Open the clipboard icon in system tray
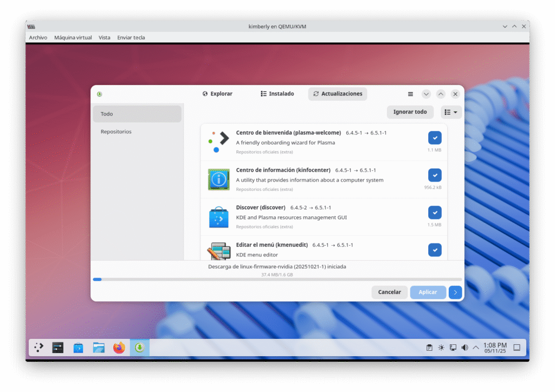This screenshot has width=555, height=392. coord(429,348)
